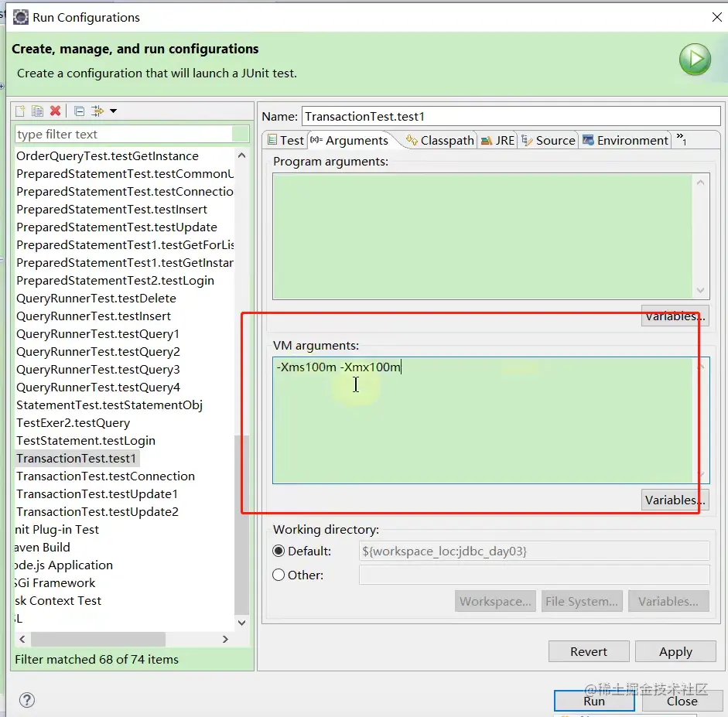Click the Name input field

coord(511,116)
